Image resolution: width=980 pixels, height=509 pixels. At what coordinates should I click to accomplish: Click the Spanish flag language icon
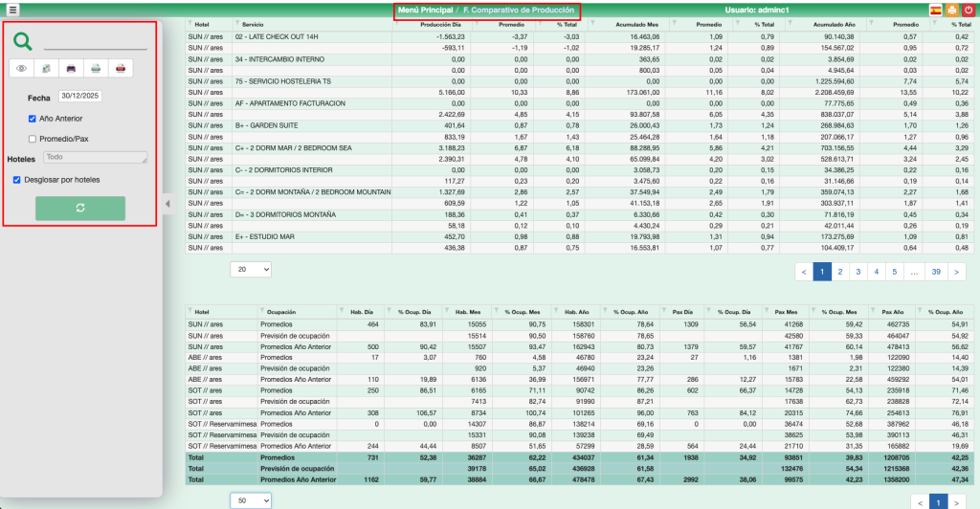point(935,10)
